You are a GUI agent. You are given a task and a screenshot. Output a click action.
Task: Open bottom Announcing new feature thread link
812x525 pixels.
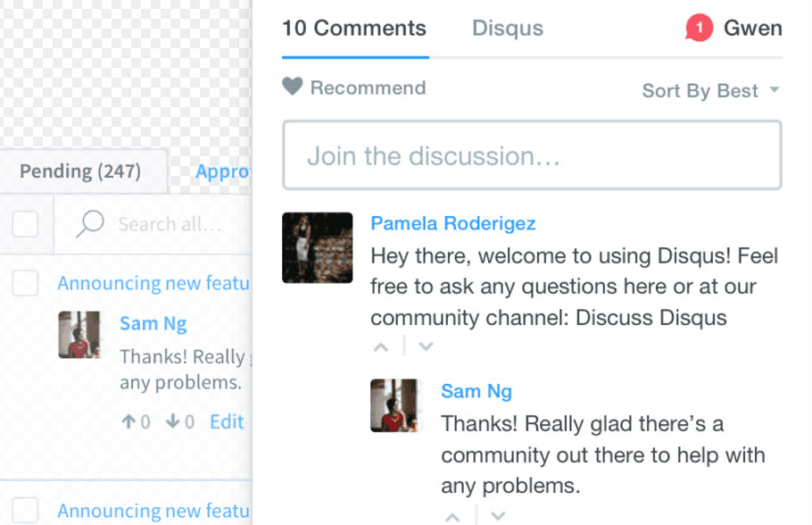pos(153,511)
